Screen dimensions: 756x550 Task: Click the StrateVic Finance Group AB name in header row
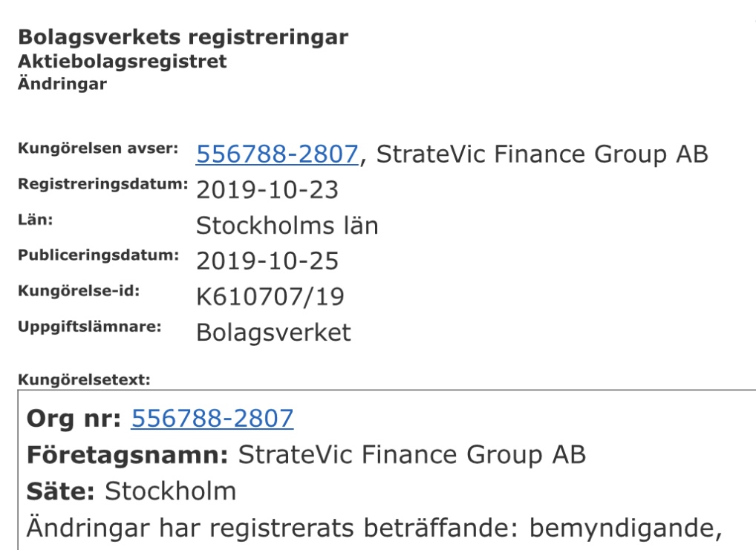click(x=542, y=154)
